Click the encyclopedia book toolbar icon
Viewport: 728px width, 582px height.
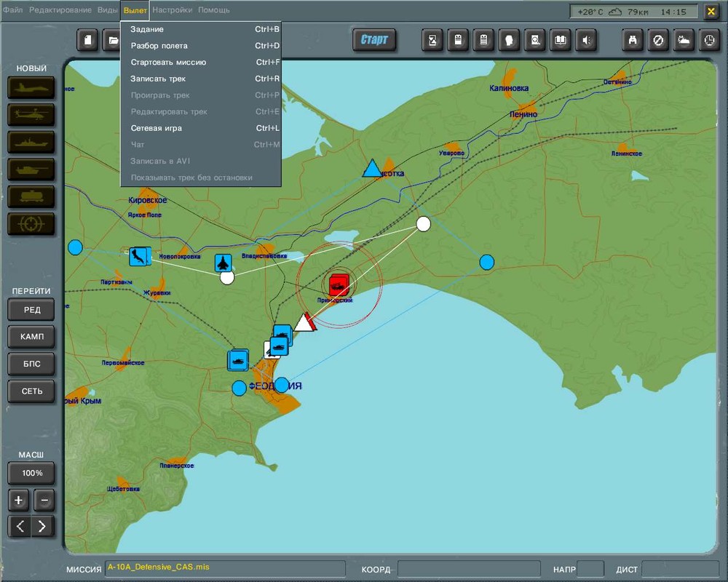tap(559, 41)
